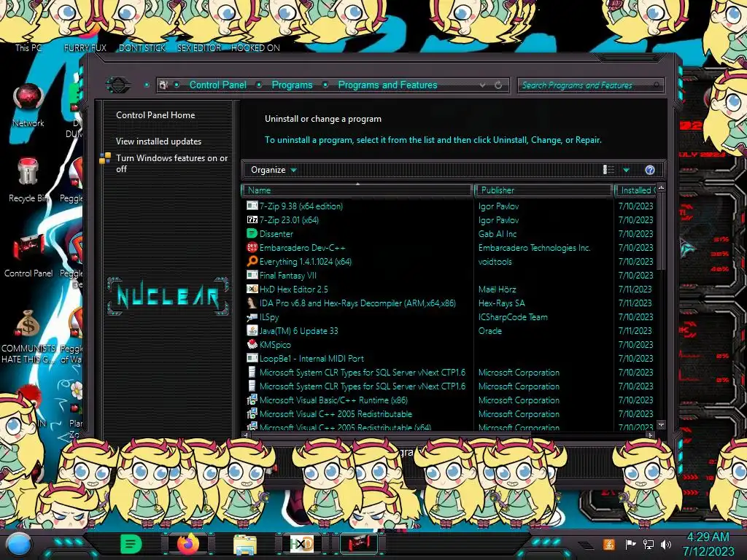Viewport: 747px width, 560px height.
Task: Select the Embarcadero Technologies Inc. publisher cell
Action: 535,248
